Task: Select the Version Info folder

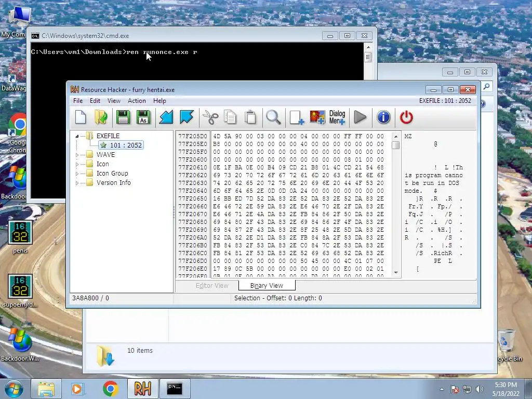Action: (114, 183)
